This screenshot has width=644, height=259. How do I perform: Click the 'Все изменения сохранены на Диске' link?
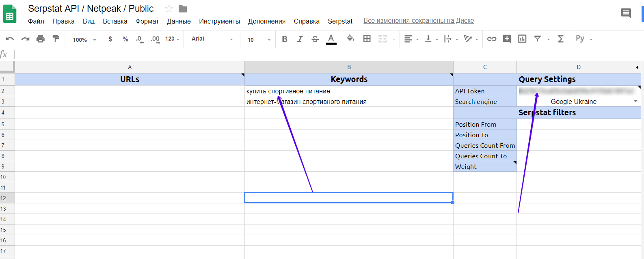pos(418,21)
